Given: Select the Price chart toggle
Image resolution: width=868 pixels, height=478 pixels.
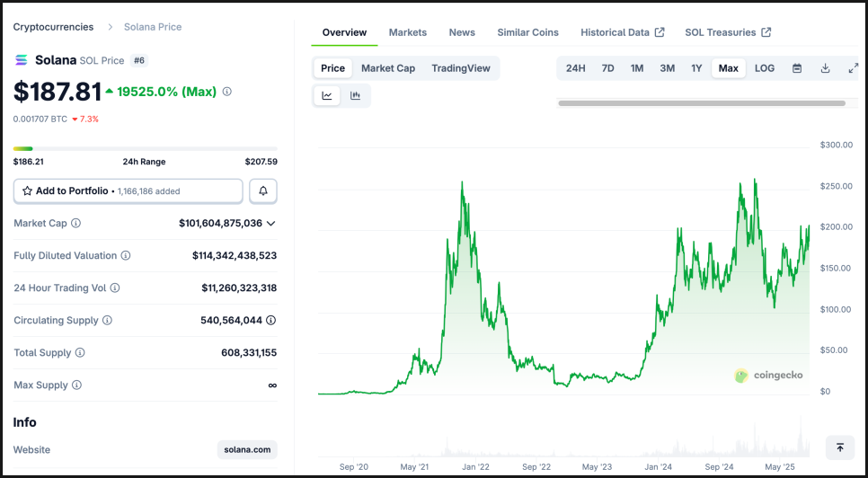Looking at the screenshot, I should coord(332,68).
